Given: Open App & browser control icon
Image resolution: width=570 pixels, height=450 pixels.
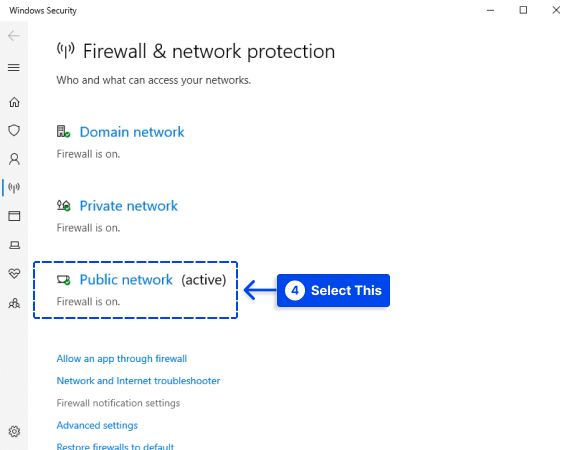Looking at the screenshot, I should pos(14,216).
